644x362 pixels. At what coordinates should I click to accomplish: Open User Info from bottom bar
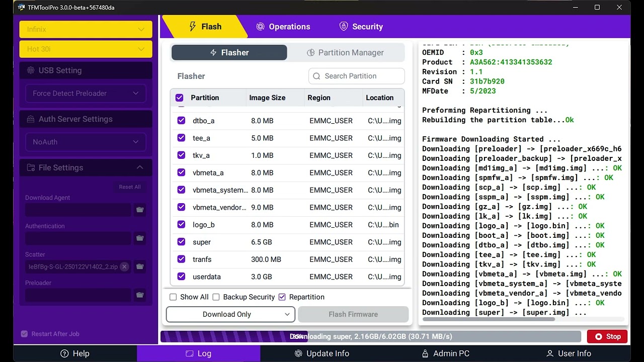(569, 353)
